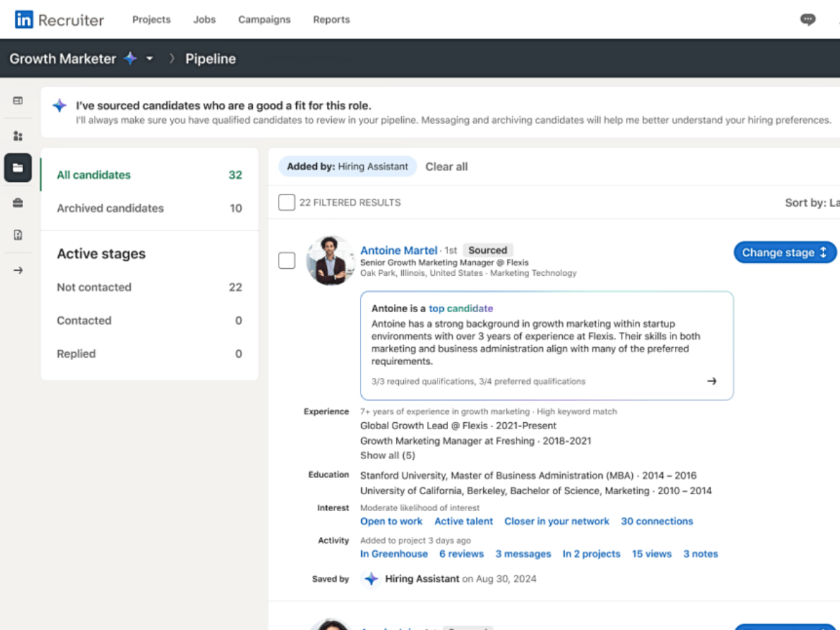The image size is (840, 630).
Task: Click the Active stages heading
Action: (101, 254)
